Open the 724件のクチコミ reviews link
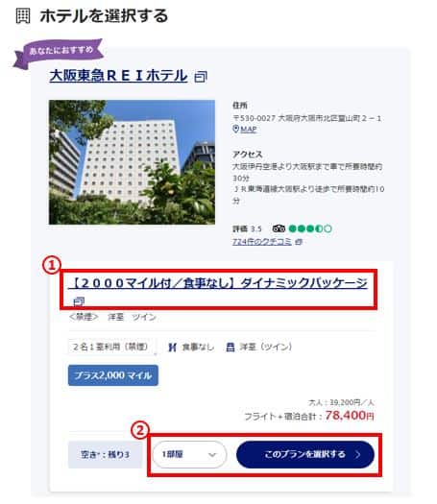The width and height of the screenshot is (437, 504). point(262,241)
